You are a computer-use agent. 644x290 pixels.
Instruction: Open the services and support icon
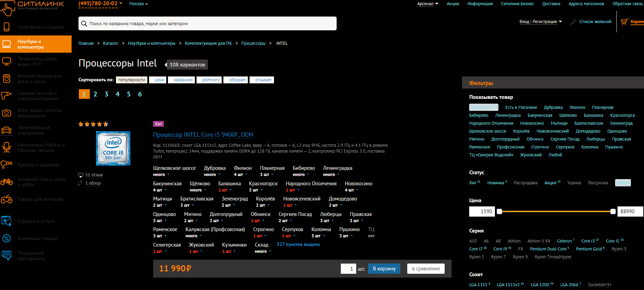[x=7, y=221]
